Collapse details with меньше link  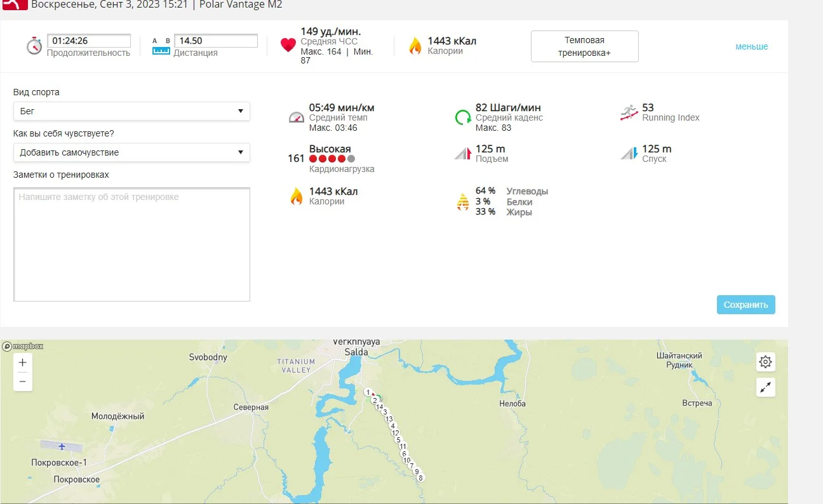pos(751,46)
